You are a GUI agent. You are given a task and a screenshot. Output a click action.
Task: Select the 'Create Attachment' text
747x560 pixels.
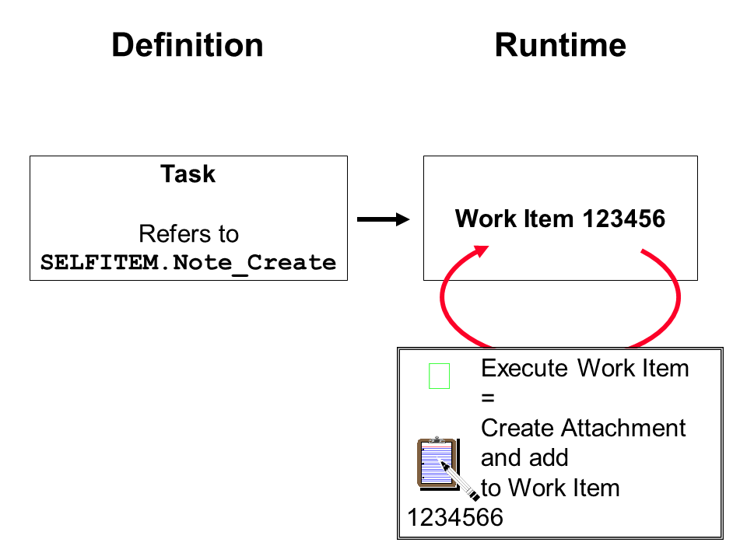pyautogui.click(x=583, y=428)
